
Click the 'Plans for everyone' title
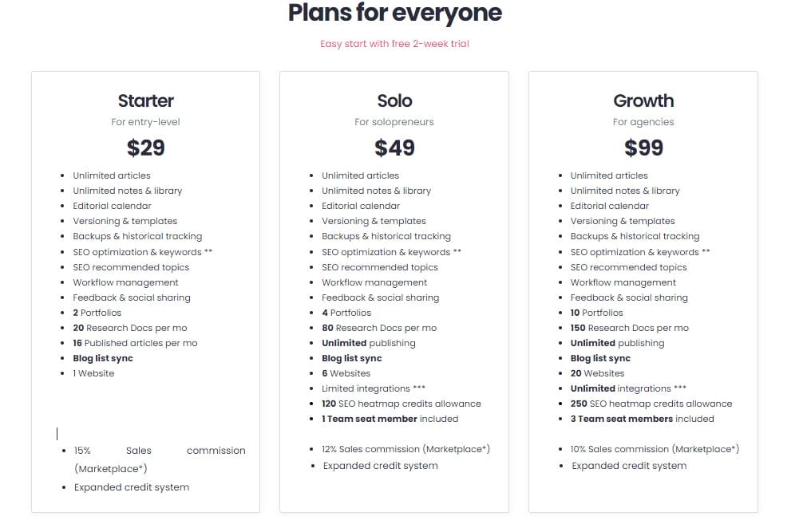[x=395, y=13]
